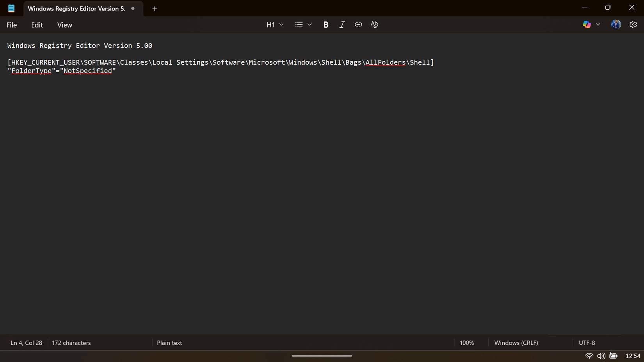Viewport: 644px width, 362px height.
Task: Expand the Copilot dropdown arrow
Action: coord(598,25)
